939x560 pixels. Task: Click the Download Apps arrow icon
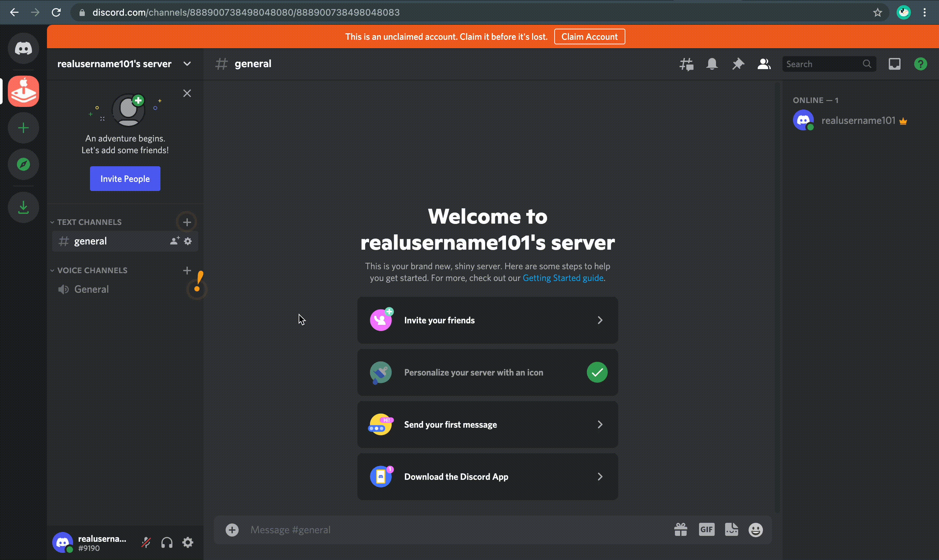point(23,207)
